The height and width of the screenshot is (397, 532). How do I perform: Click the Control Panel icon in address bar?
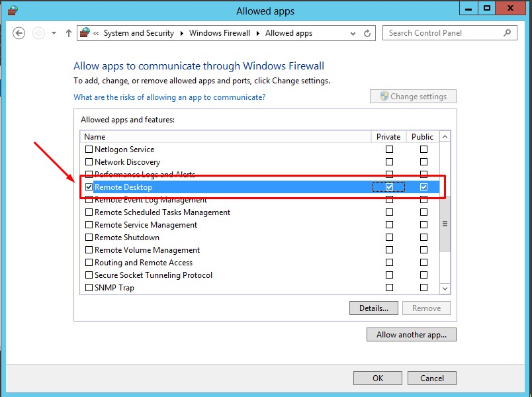click(x=85, y=33)
